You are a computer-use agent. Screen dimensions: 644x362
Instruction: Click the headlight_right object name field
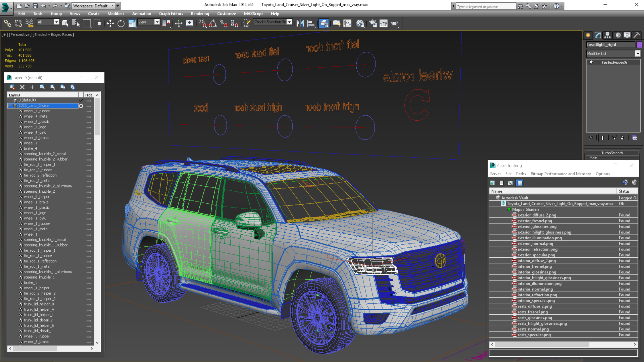pyautogui.click(x=610, y=44)
